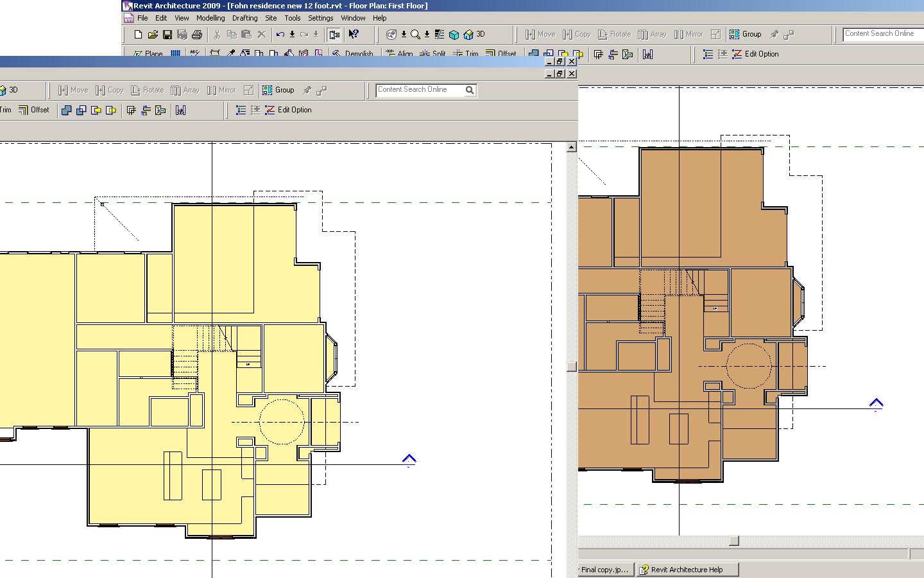
Task: Click the Print icon
Action: point(197,35)
